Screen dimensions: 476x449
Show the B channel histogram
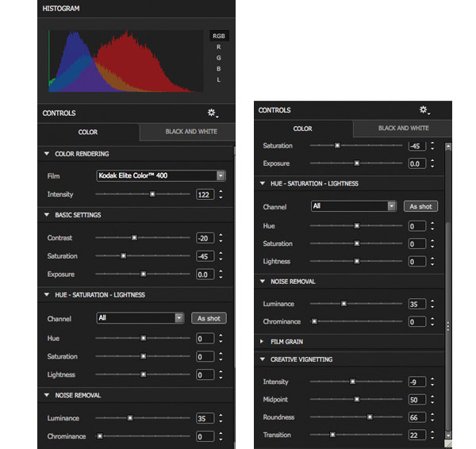219,68
